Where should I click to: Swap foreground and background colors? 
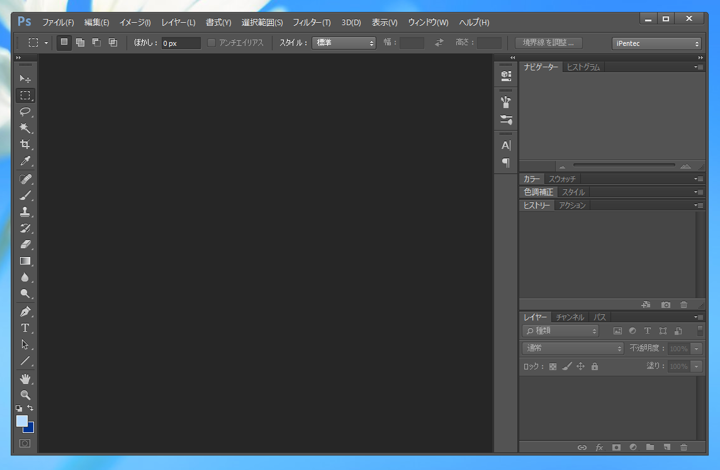(30, 408)
